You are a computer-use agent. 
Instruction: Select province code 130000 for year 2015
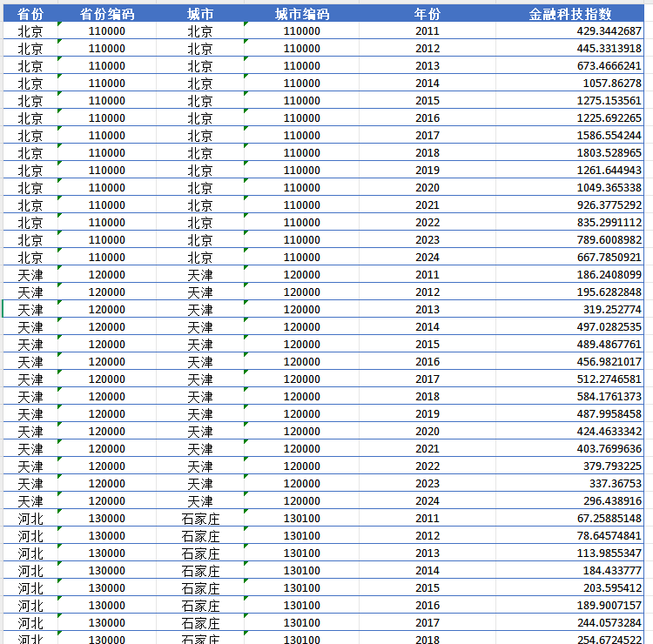(107, 587)
